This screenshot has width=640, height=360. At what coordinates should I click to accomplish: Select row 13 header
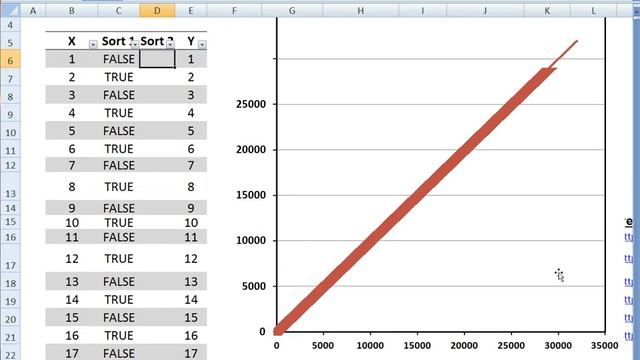(x=10, y=186)
